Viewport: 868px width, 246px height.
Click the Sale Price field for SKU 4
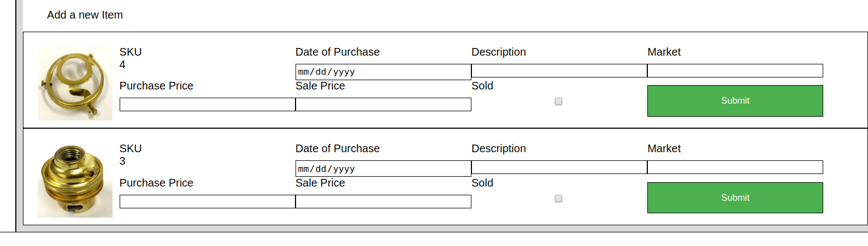click(383, 105)
